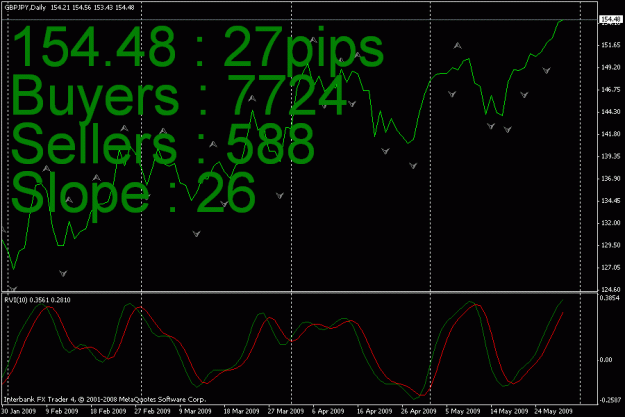
Task: Click the 16 Apr 2009 date label
Action: [x=374, y=411]
